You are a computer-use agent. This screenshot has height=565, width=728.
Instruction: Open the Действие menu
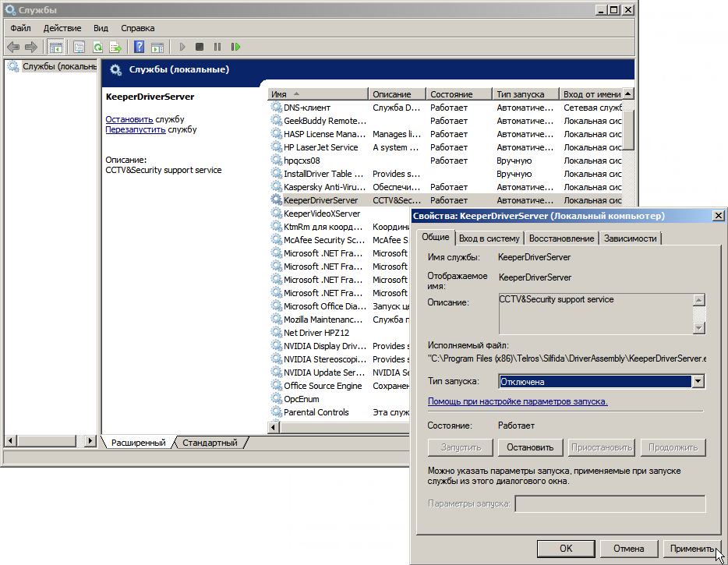tap(62, 28)
